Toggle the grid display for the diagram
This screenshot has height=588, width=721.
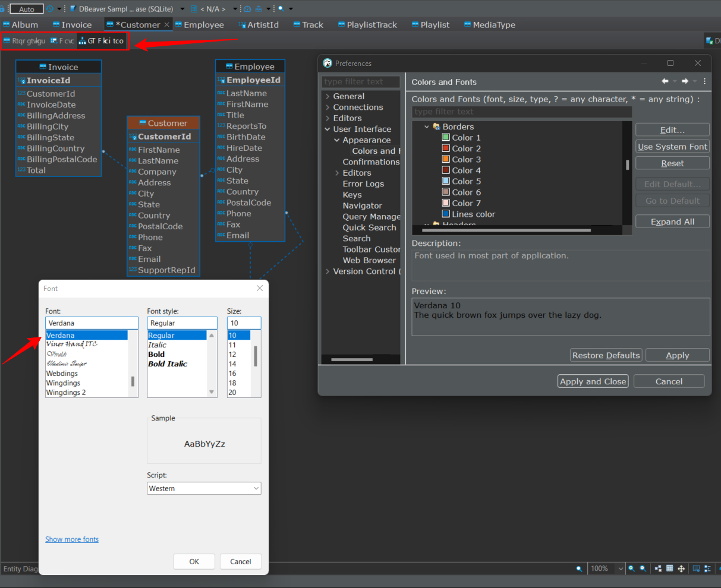[670, 568]
